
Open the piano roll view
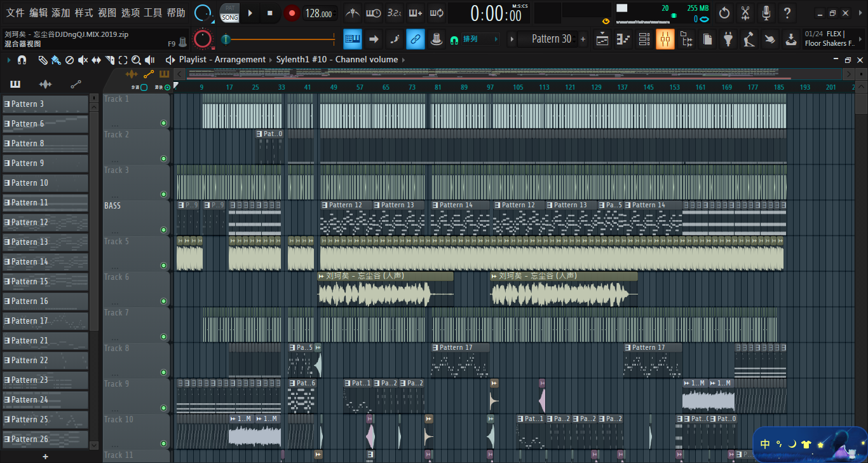point(623,39)
